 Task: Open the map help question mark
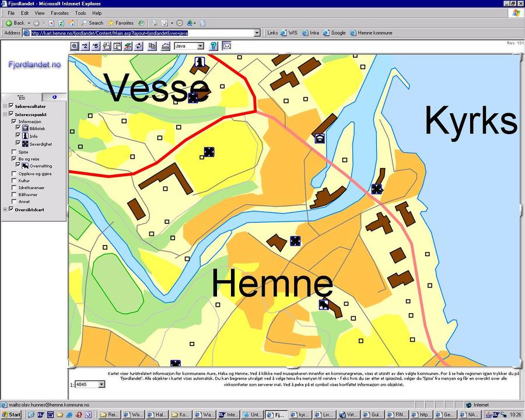(x=213, y=46)
